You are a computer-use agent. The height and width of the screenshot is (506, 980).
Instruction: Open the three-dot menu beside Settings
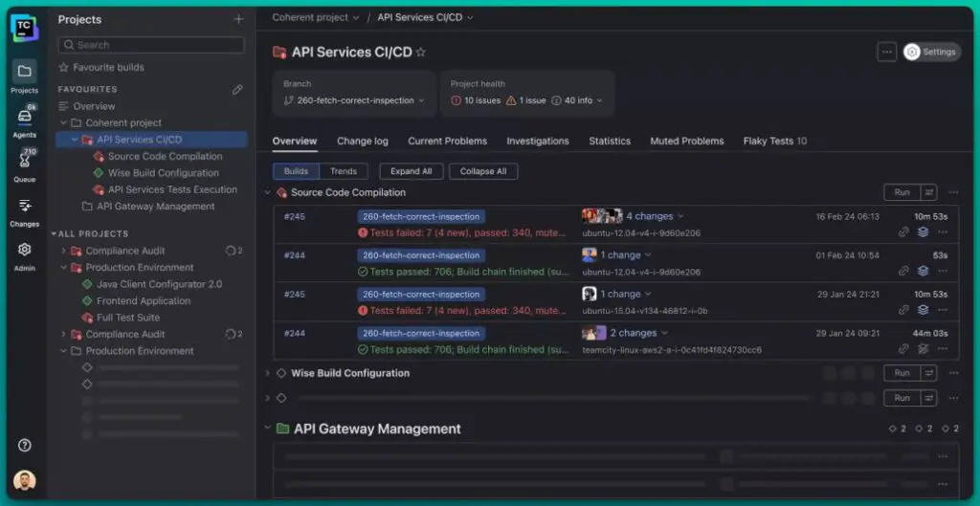[x=886, y=52]
